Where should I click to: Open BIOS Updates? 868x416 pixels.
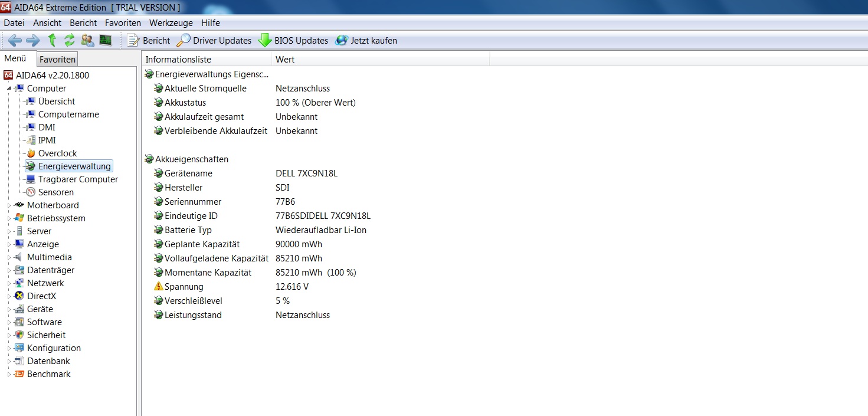(x=293, y=41)
